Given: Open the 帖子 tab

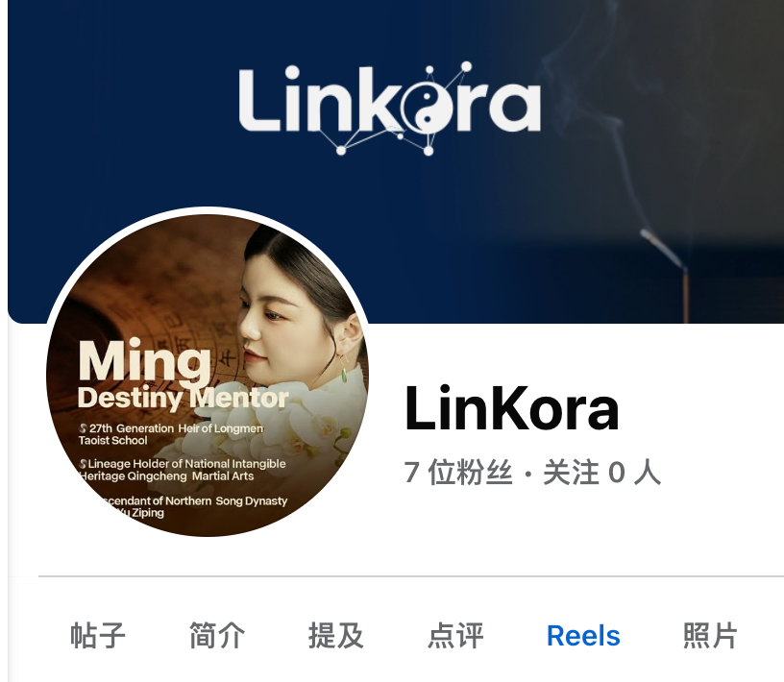Looking at the screenshot, I should pyautogui.click(x=97, y=636).
